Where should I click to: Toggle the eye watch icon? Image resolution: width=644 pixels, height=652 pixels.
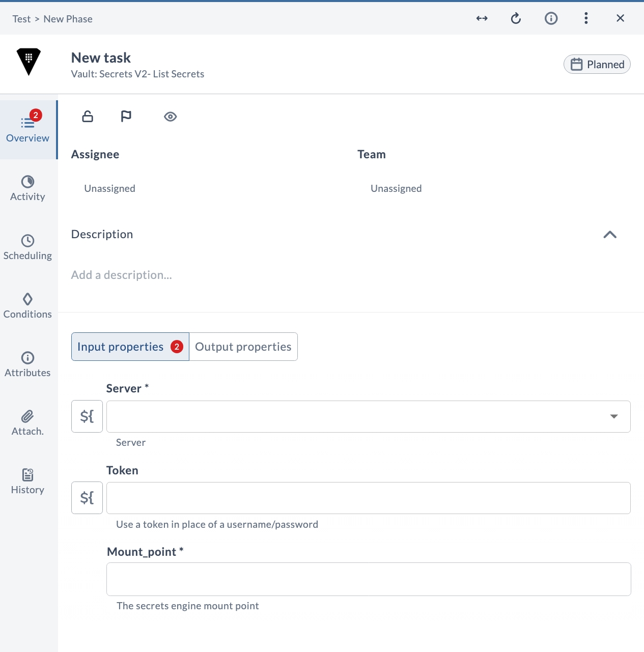(171, 117)
